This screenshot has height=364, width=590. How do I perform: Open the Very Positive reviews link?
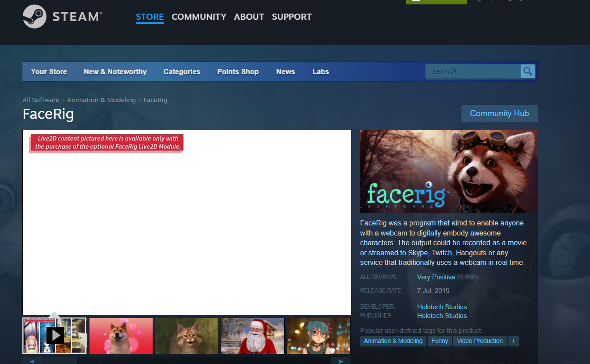pos(436,277)
